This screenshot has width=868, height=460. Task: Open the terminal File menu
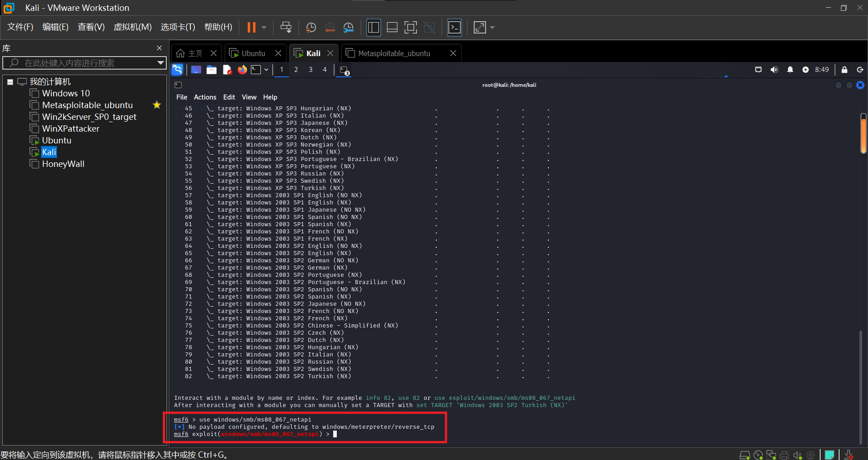click(182, 97)
